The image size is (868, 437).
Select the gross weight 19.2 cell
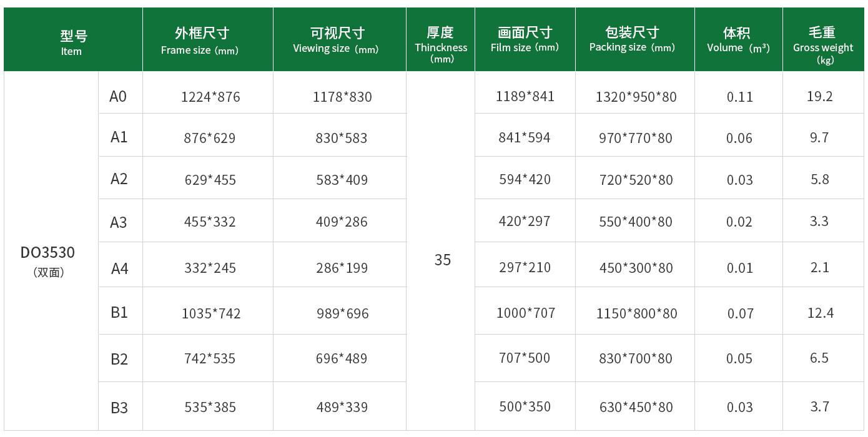(820, 96)
